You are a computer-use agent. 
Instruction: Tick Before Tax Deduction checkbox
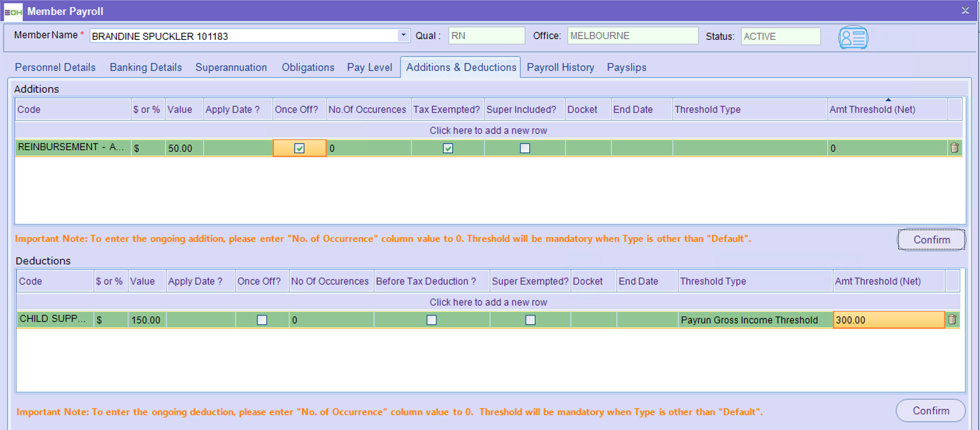(x=431, y=320)
